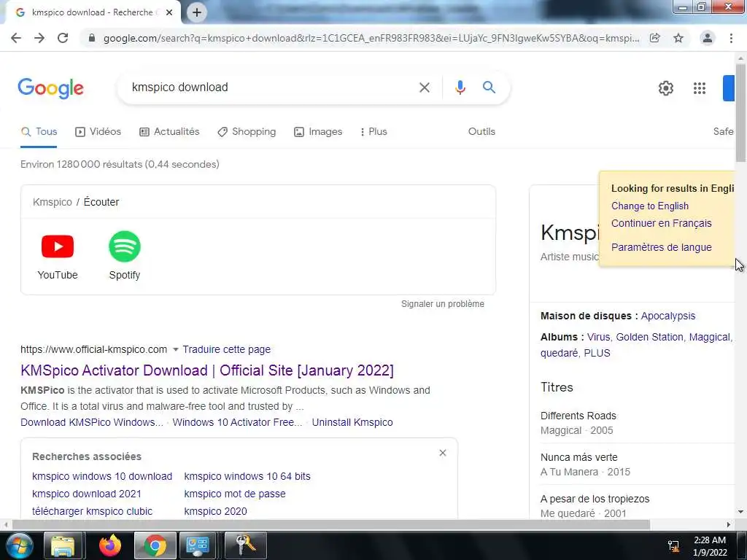The width and height of the screenshot is (747, 560).
Task: Open Paramètres de langue
Action: click(x=661, y=248)
